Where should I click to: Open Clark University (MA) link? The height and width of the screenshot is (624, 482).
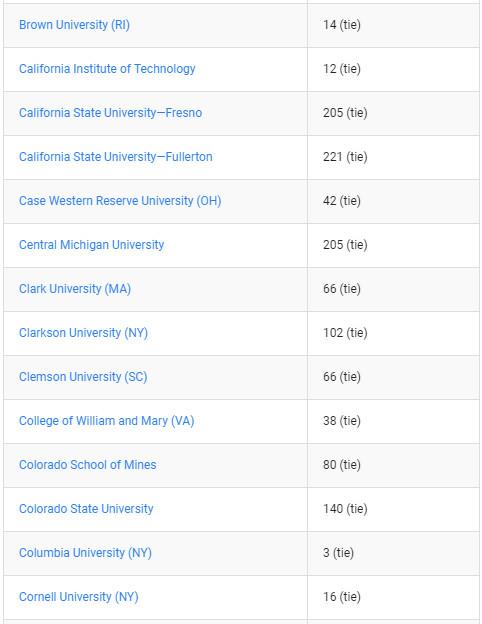click(x=75, y=289)
